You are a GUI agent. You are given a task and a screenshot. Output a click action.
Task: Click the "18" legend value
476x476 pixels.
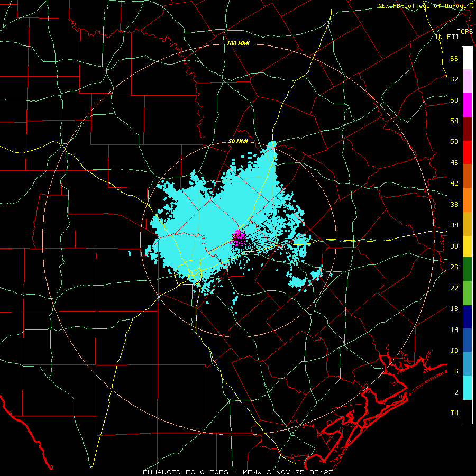(x=454, y=309)
